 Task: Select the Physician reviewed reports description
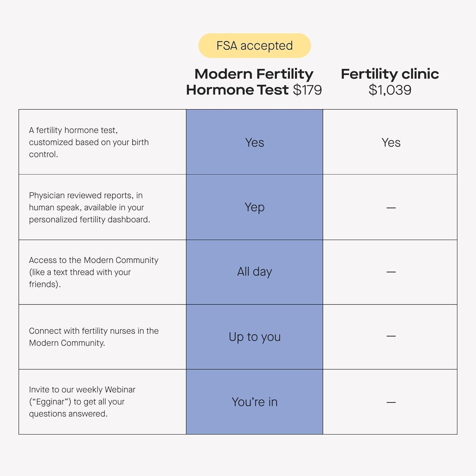coord(89,207)
